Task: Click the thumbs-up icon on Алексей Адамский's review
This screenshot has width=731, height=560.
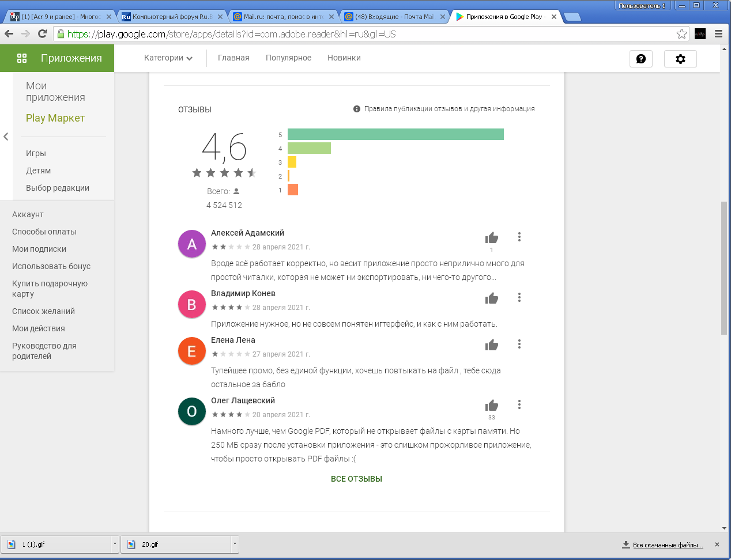Action: coord(492,237)
